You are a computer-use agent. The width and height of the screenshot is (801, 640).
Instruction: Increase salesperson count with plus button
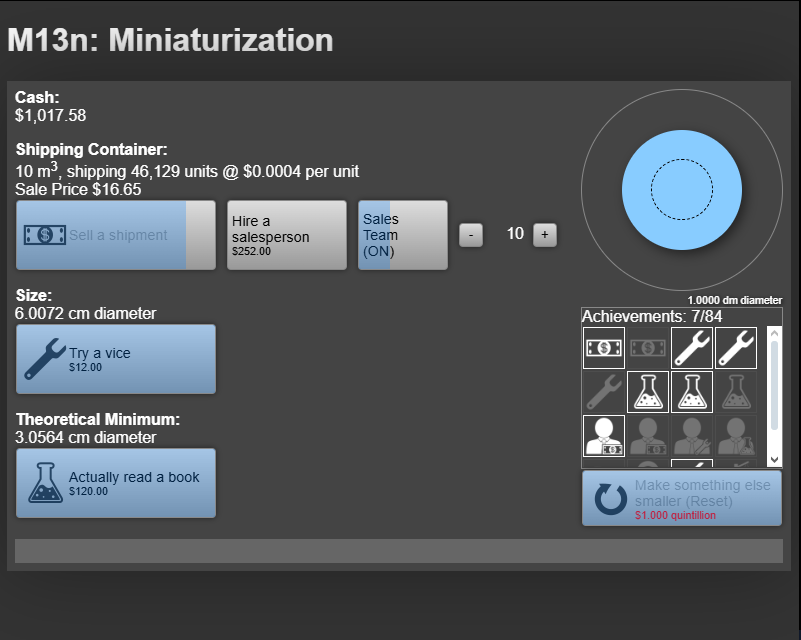pos(544,234)
